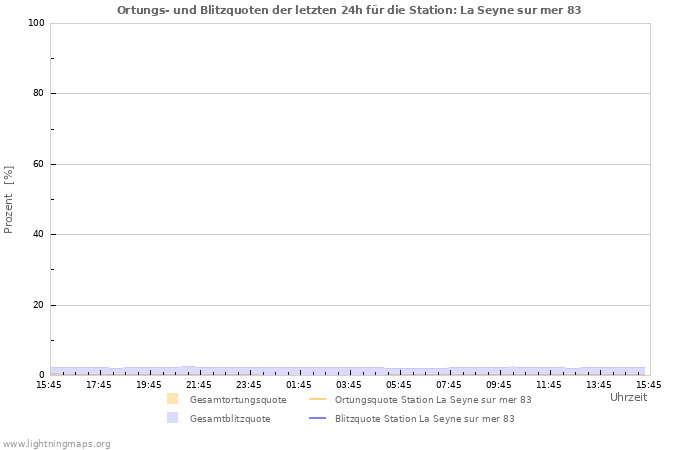This screenshot has width=700, height=450.
Task: Click the chart title for La Seyne sur mer 83
Action: coord(349,10)
